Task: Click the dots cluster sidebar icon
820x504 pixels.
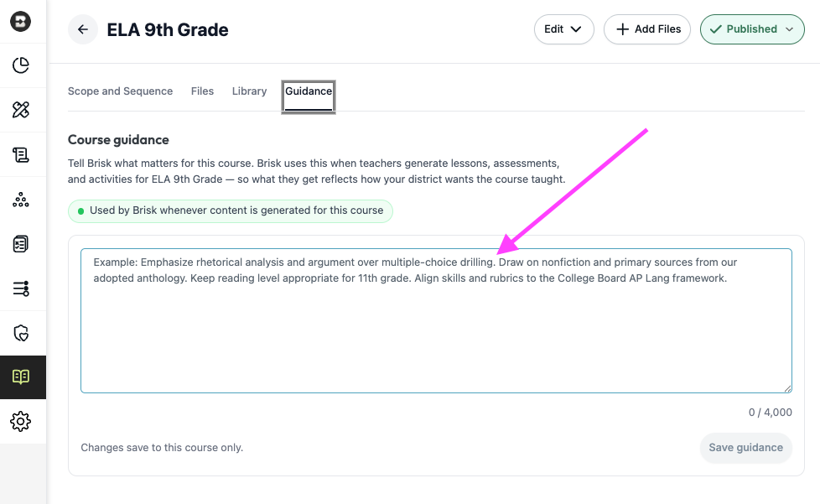Action: point(20,200)
